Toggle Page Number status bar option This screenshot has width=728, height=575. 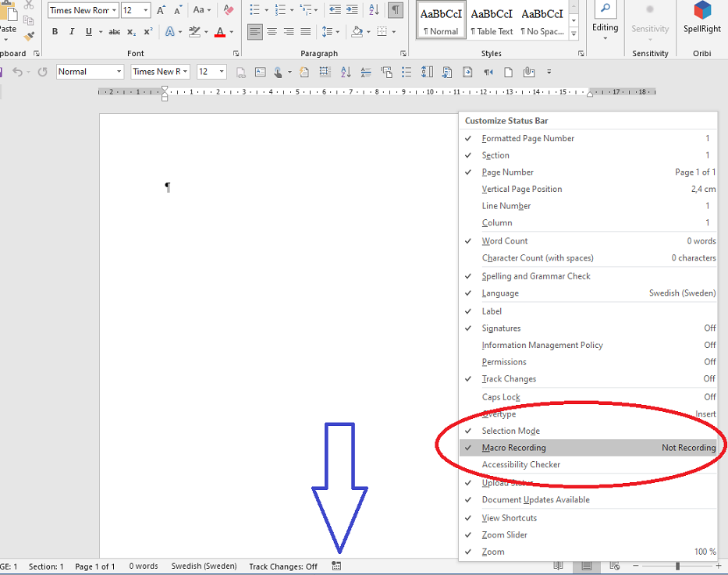pyautogui.click(x=588, y=172)
